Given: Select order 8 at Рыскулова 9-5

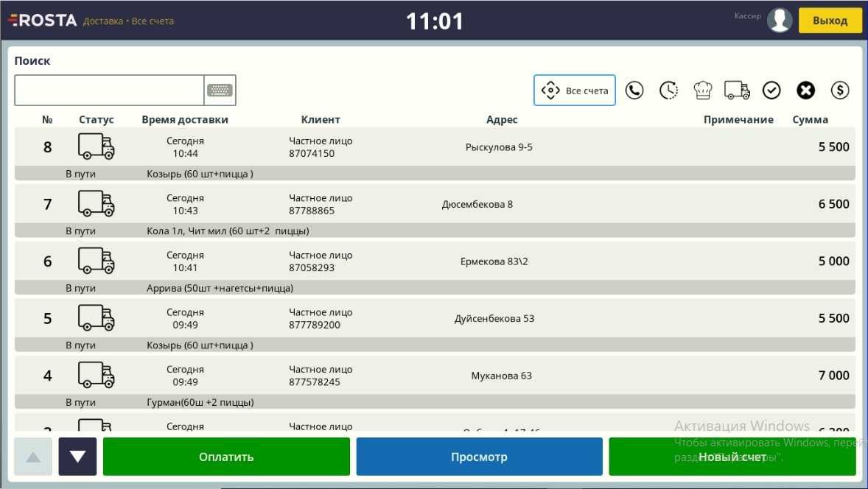Looking at the screenshot, I should point(435,154).
